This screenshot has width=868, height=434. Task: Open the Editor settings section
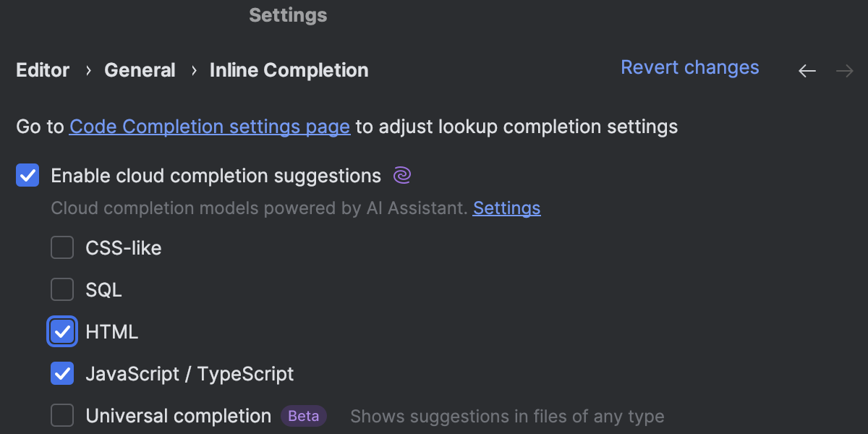coord(42,70)
